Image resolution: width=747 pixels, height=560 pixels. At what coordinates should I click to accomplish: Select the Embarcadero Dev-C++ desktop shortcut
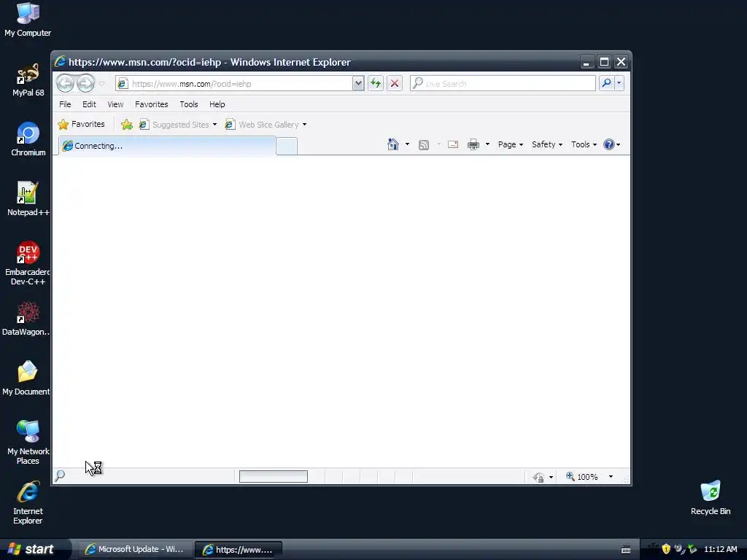(x=28, y=263)
